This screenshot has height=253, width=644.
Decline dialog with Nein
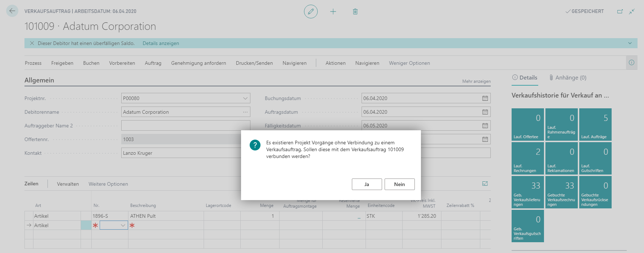[399, 184]
